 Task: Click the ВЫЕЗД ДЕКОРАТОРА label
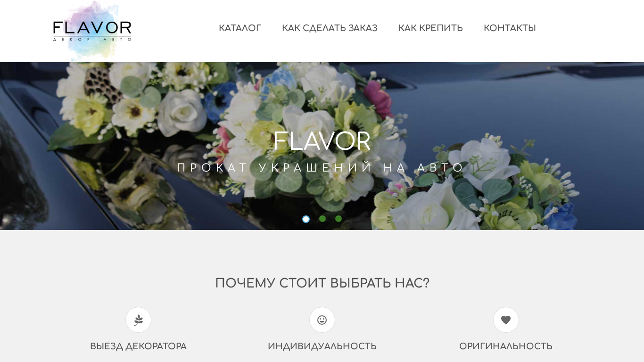point(138,346)
